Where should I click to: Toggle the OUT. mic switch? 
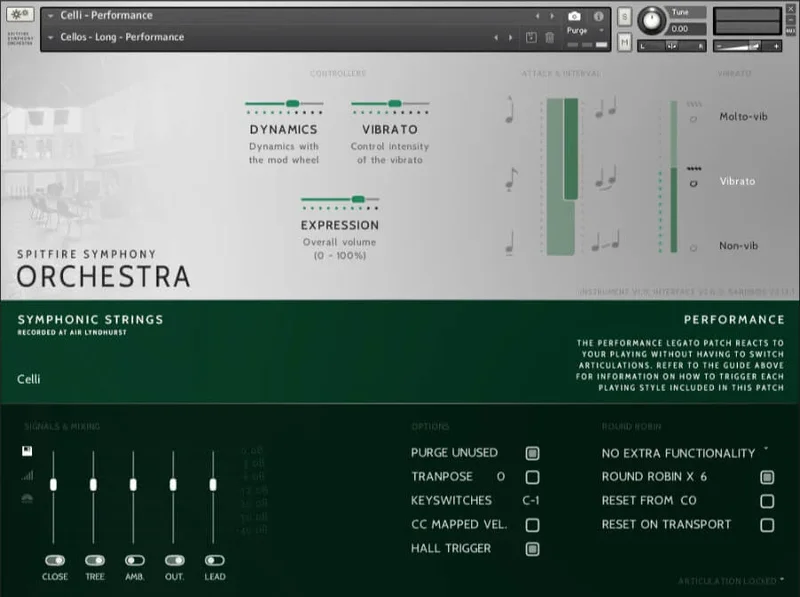click(x=174, y=560)
